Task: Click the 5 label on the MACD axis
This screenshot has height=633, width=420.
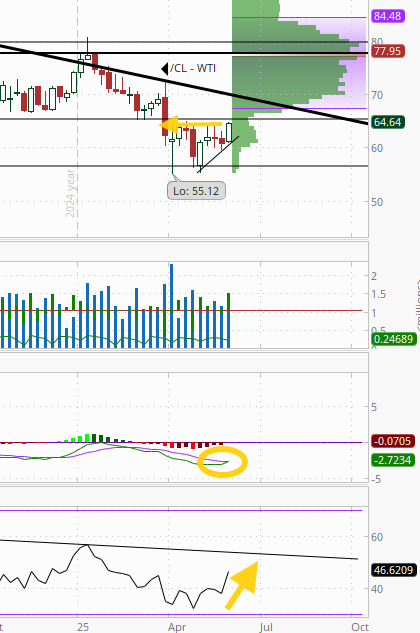Action: tap(374, 407)
